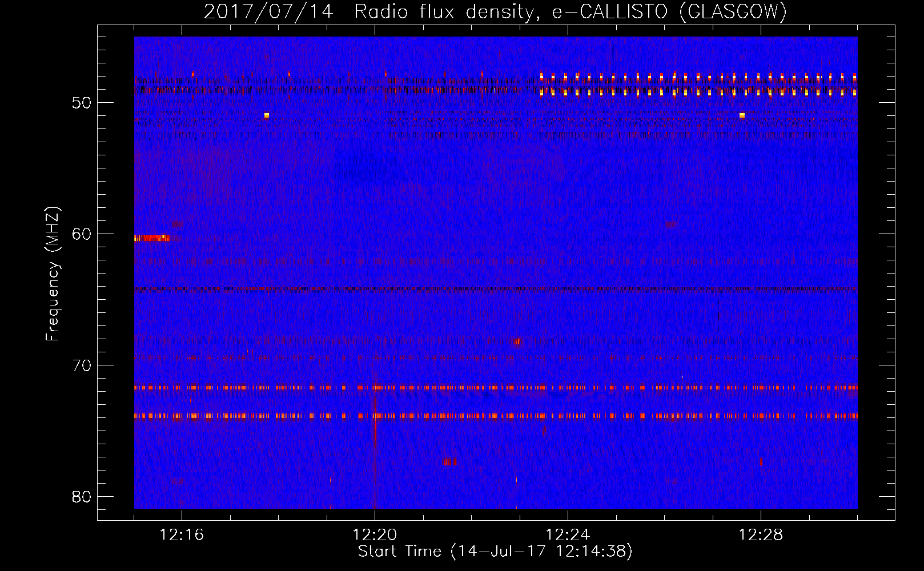This screenshot has height=571, width=924.
Task: Click the "Start Time (14-Jul-17 12:14:38)" label
Action: (x=495, y=552)
